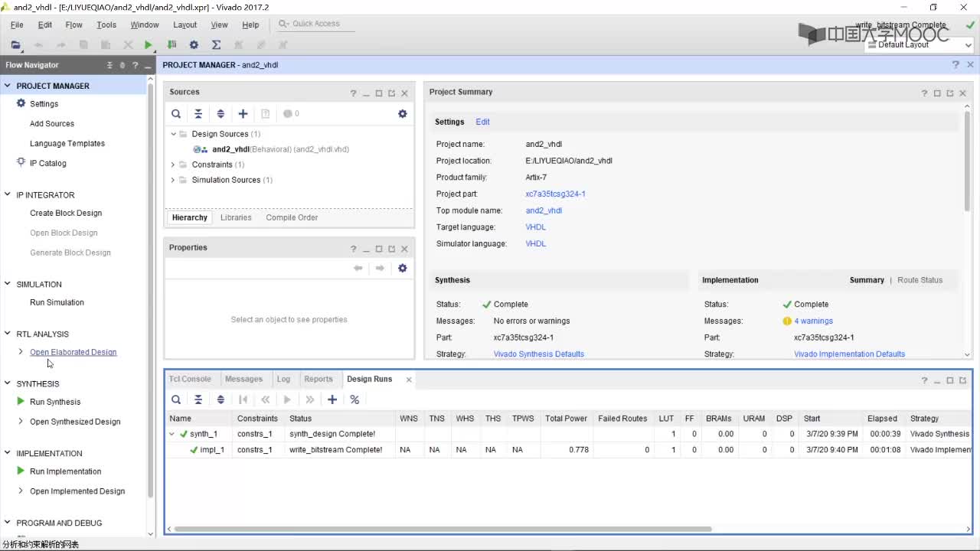Expand Simulation Sources tree node
980x551 pixels.
173,180
